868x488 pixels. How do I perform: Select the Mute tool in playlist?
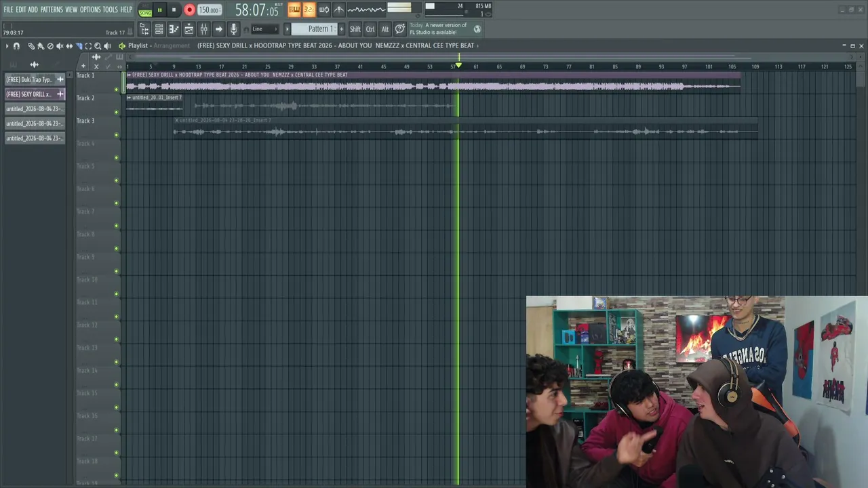click(60, 46)
